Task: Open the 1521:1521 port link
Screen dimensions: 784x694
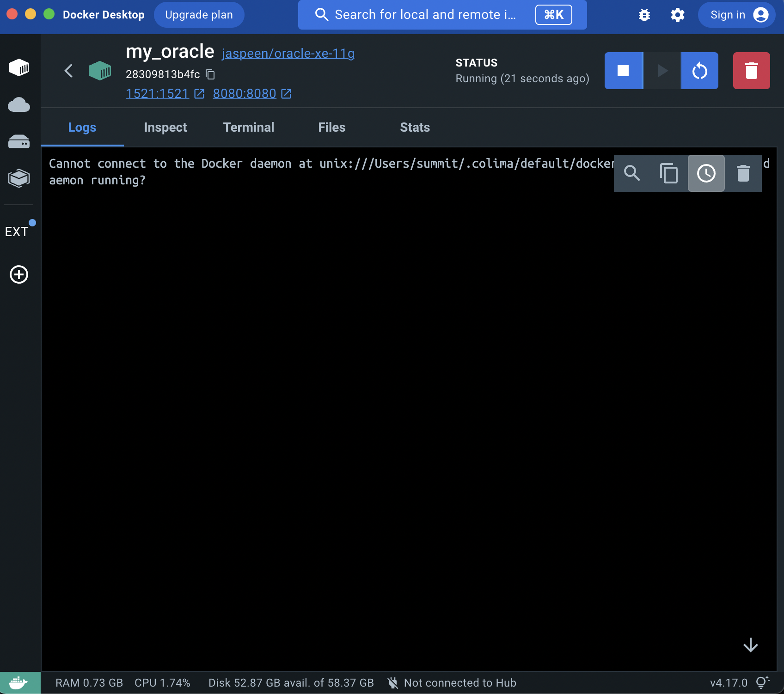Action: (x=158, y=94)
